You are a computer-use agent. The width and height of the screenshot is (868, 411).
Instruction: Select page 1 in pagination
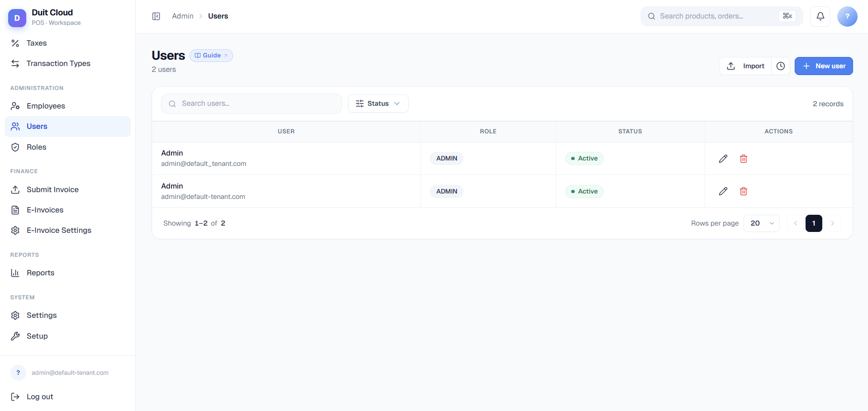click(814, 223)
